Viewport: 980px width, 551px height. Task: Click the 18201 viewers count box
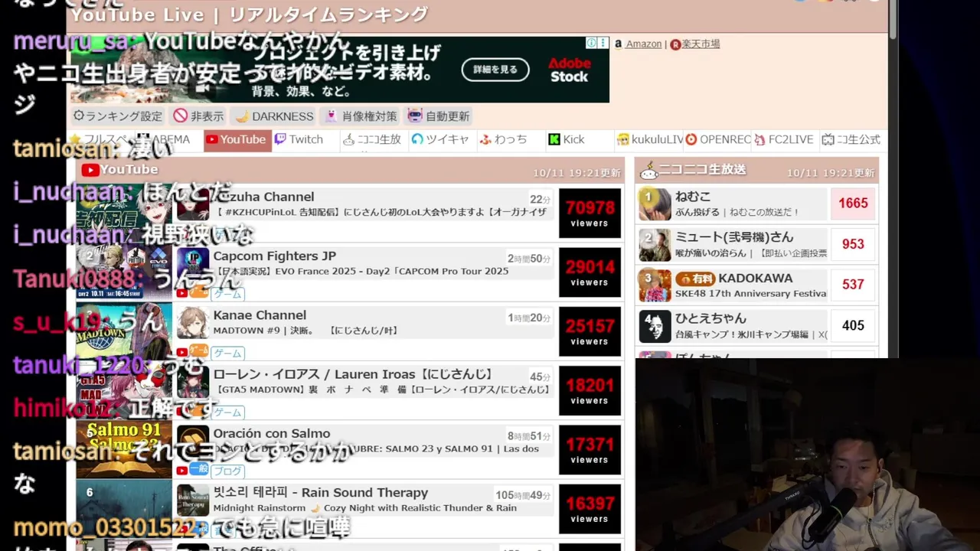click(590, 390)
